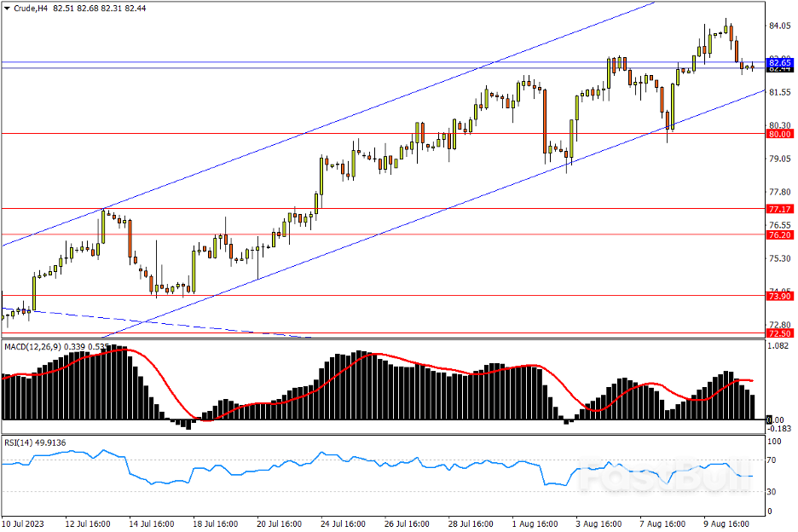Click the FastBull watermark logo
Image resolution: width=798 pixels, height=532 pixels.
point(665,477)
